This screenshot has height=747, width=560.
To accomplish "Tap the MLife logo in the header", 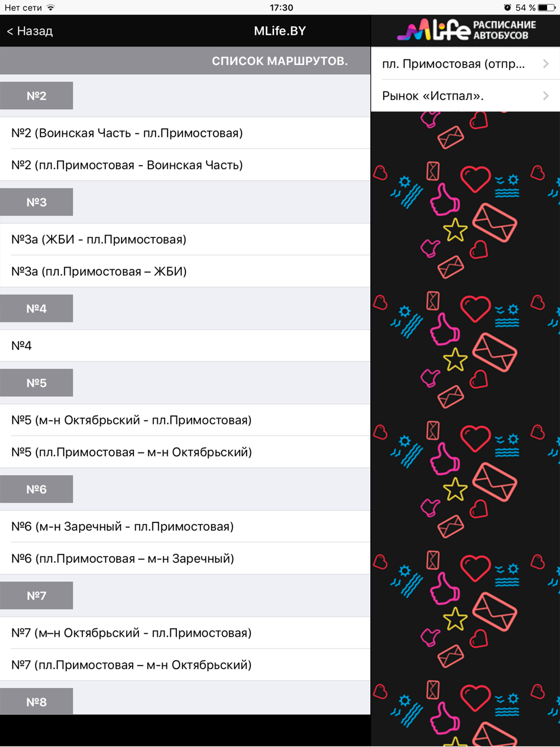I will [466, 30].
